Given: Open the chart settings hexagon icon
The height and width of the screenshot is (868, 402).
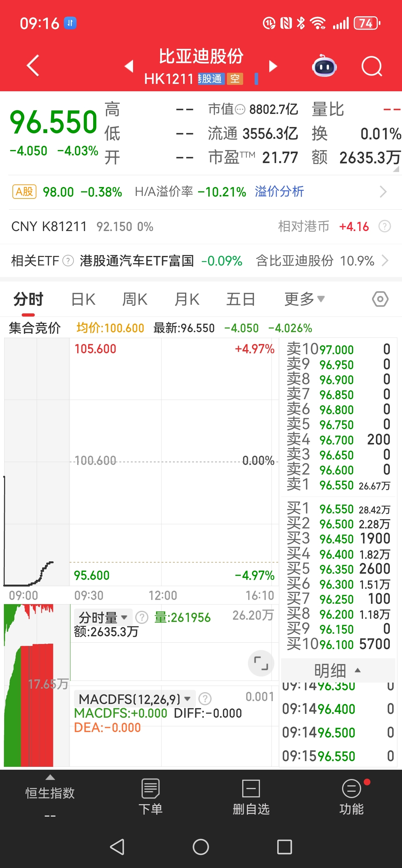Looking at the screenshot, I should 380,299.
